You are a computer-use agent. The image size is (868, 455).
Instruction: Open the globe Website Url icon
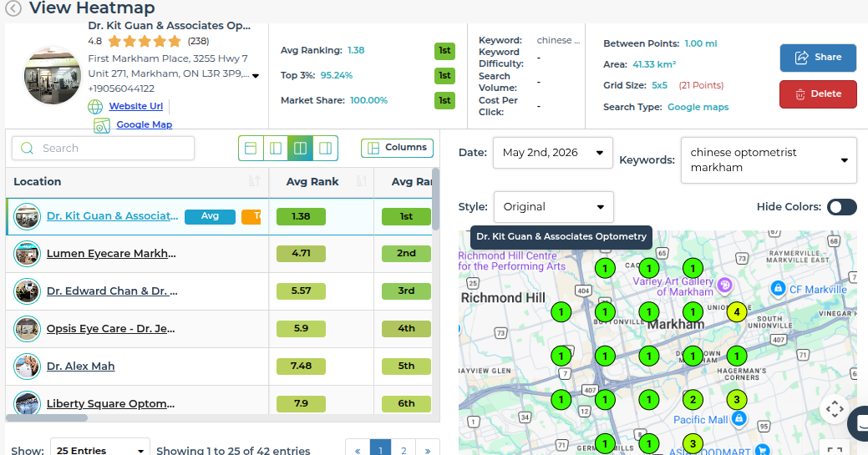click(95, 106)
